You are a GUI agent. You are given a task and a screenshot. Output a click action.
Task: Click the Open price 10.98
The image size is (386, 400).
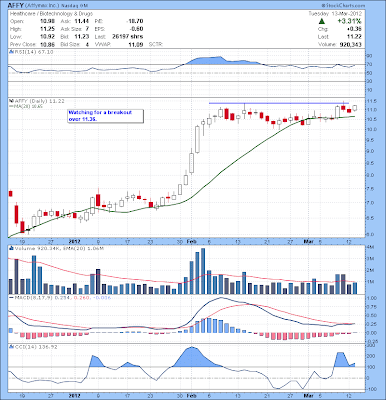(47, 21)
